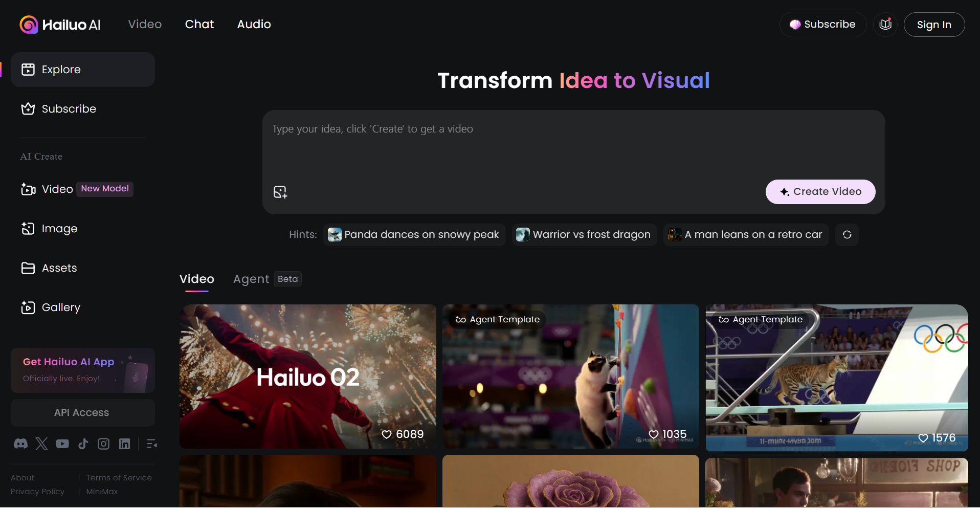The width and height of the screenshot is (980, 508).
Task: Click the Warrior hint thumbnail icon
Action: click(523, 235)
